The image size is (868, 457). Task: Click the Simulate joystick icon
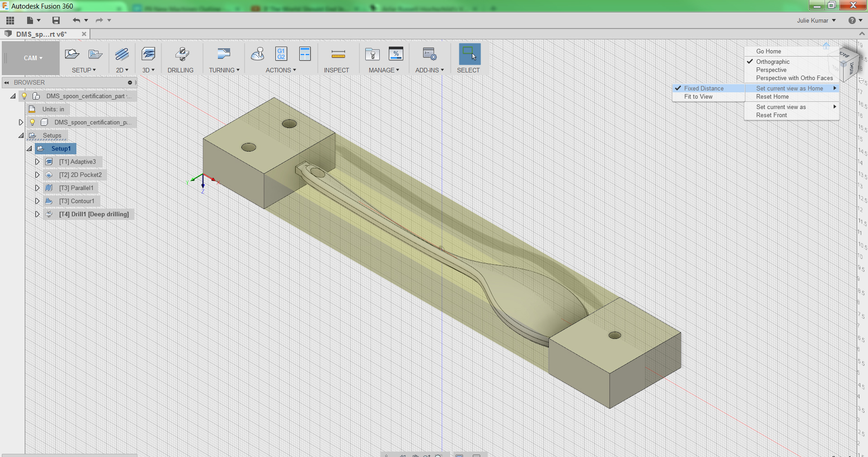[x=258, y=54]
